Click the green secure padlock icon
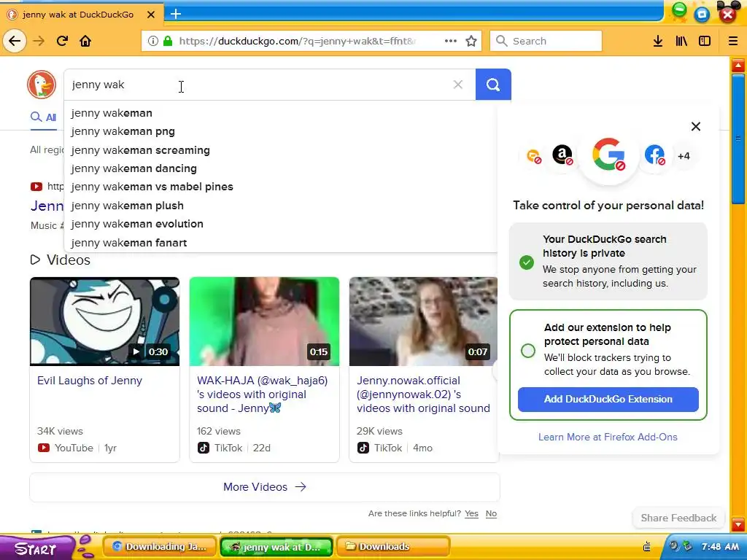The width and height of the screenshot is (747, 560). [x=168, y=41]
